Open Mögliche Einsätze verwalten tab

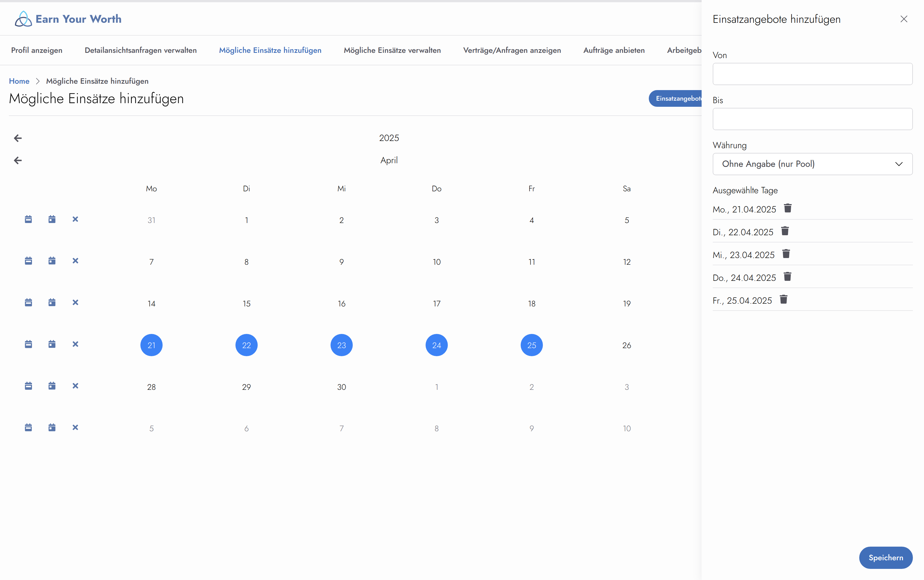(x=392, y=50)
